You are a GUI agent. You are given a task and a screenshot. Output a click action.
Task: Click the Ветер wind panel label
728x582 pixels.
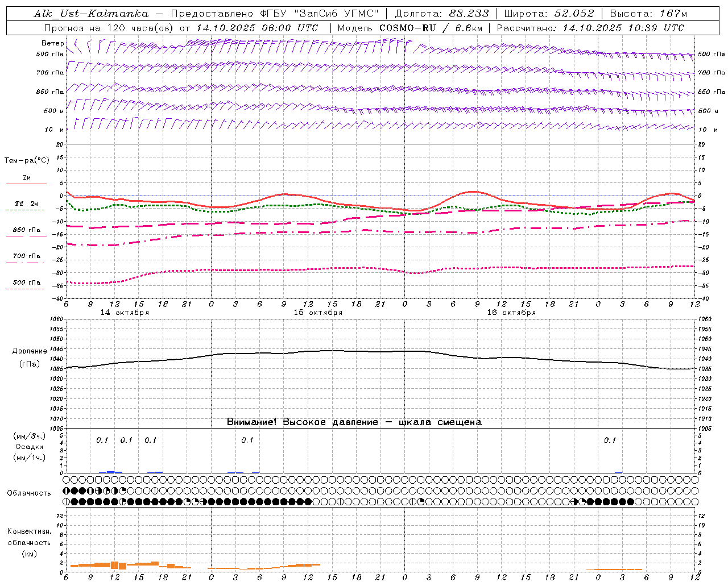point(52,43)
